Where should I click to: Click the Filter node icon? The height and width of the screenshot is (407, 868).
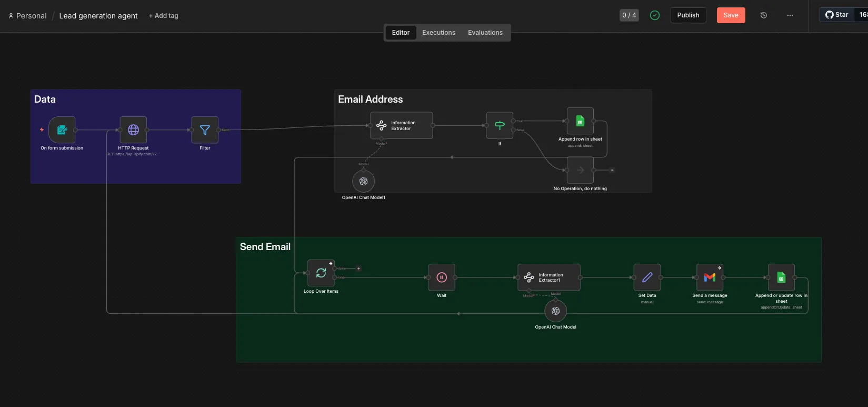[205, 130]
